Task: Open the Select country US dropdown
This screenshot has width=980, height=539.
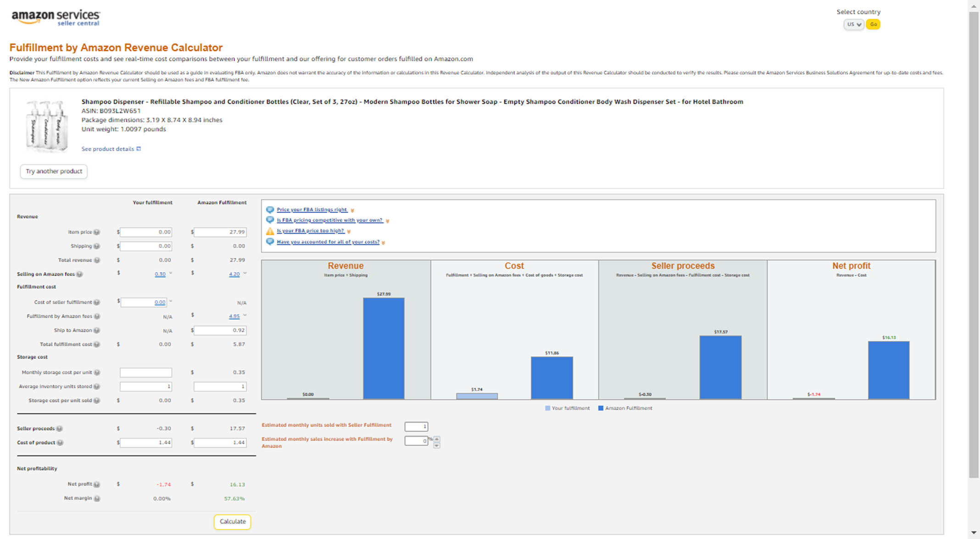Action: pyautogui.click(x=854, y=24)
